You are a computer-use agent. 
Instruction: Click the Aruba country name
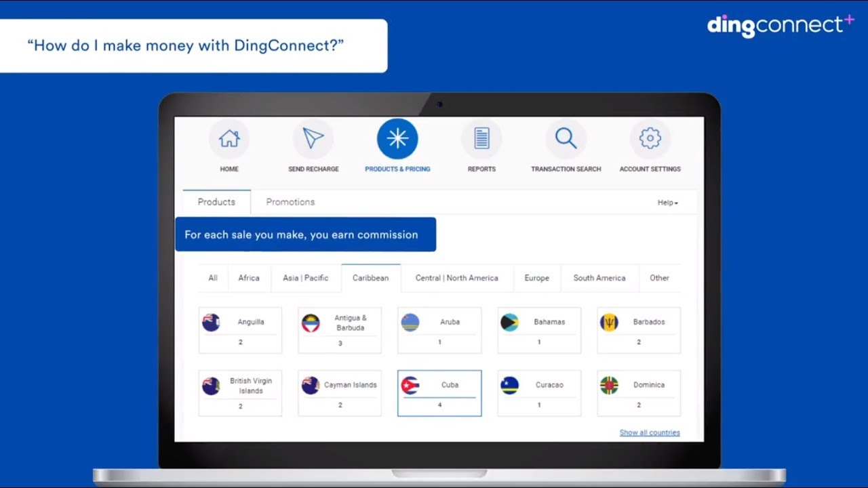pyautogui.click(x=450, y=323)
